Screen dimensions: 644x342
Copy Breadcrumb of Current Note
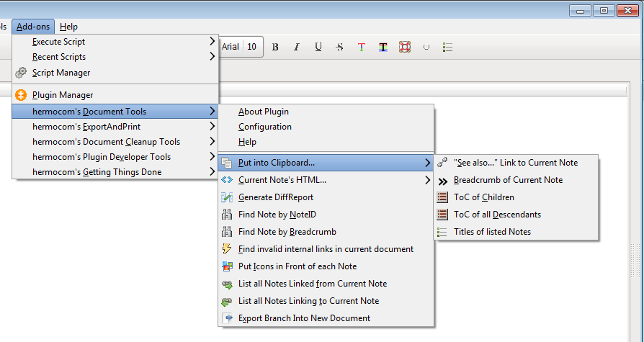[x=508, y=180]
